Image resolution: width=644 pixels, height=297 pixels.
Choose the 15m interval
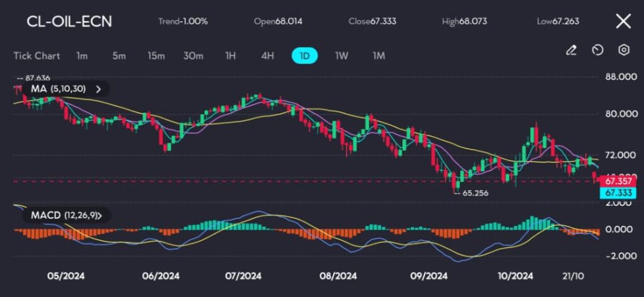[x=156, y=55]
